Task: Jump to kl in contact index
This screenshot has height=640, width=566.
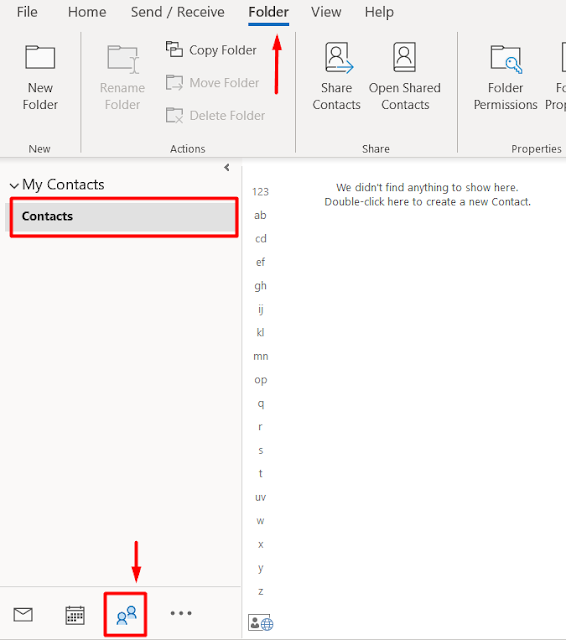Action: [260, 333]
